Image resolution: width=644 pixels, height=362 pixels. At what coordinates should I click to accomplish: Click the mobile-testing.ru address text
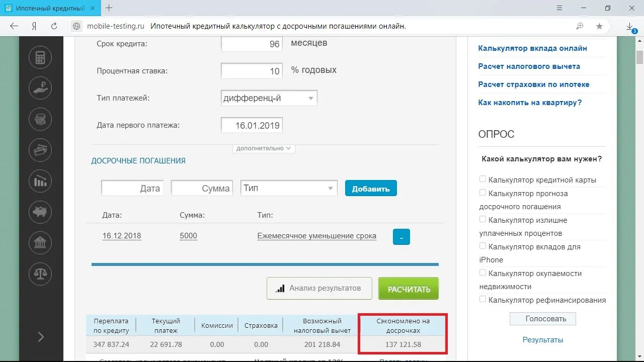(116, 26)
